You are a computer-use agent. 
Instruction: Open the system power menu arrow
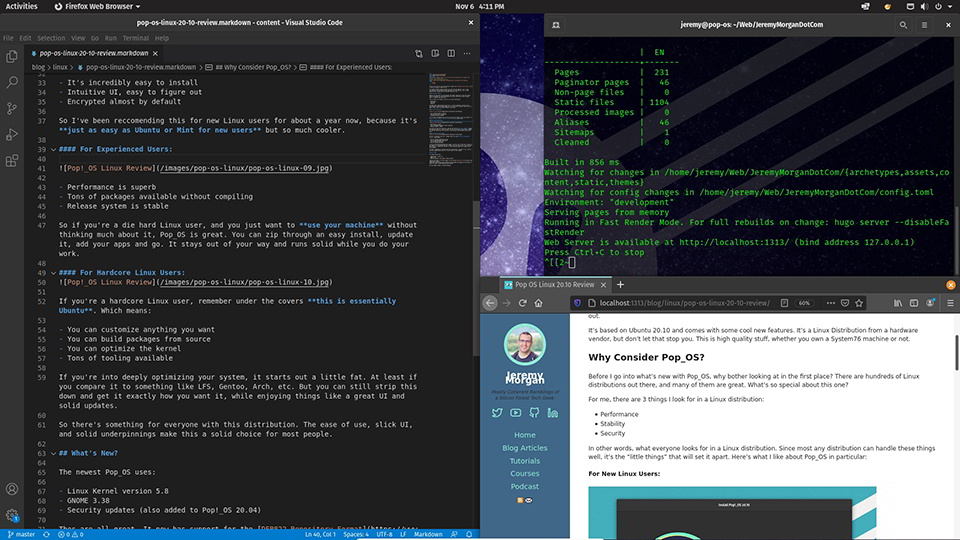pyautogui.click(x=950, y=7)
